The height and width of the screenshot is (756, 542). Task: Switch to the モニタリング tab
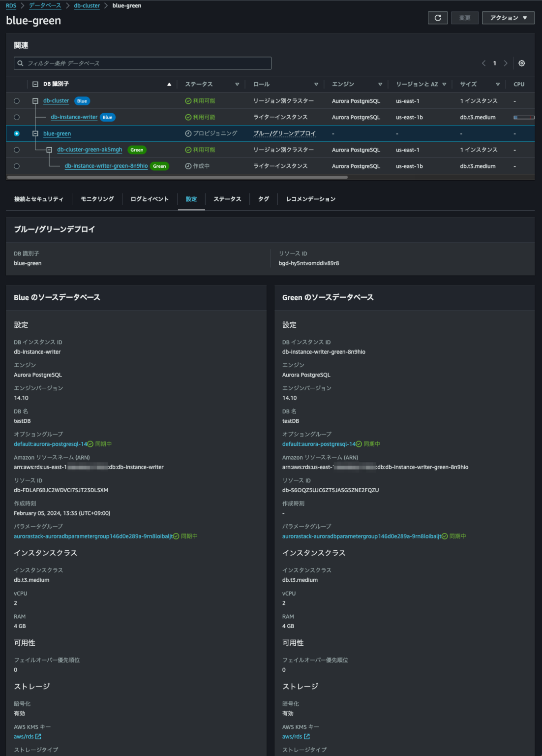pos(96,199)
